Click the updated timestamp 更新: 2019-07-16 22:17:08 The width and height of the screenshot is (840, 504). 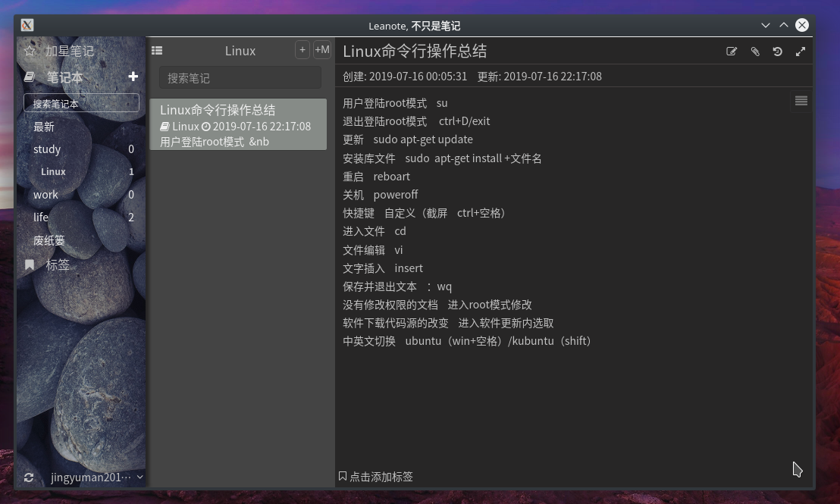point(540,77)
